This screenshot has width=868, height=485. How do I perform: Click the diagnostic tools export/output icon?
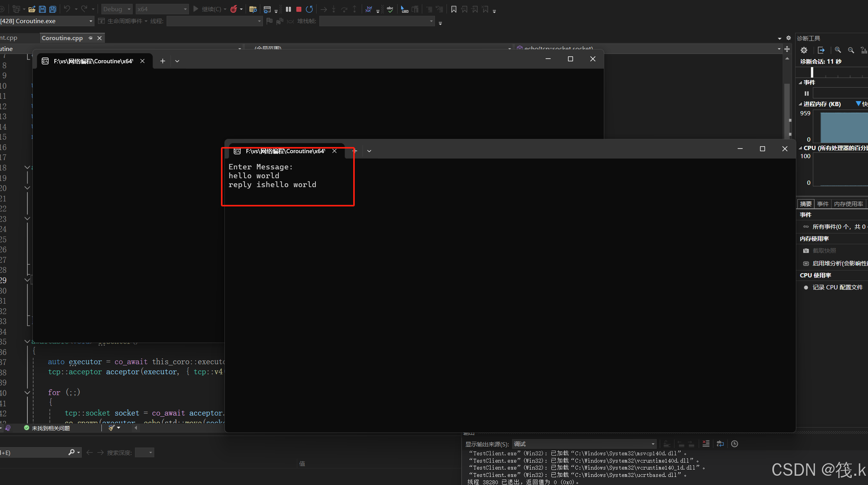821,50
